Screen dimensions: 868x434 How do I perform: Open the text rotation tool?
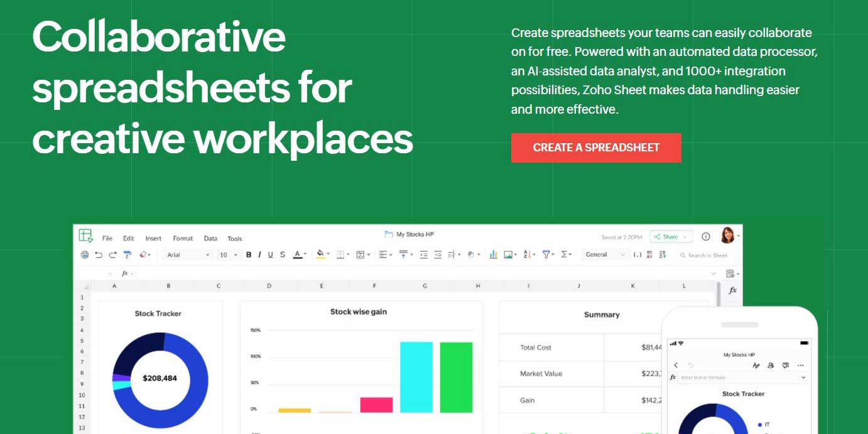[474, 255]
